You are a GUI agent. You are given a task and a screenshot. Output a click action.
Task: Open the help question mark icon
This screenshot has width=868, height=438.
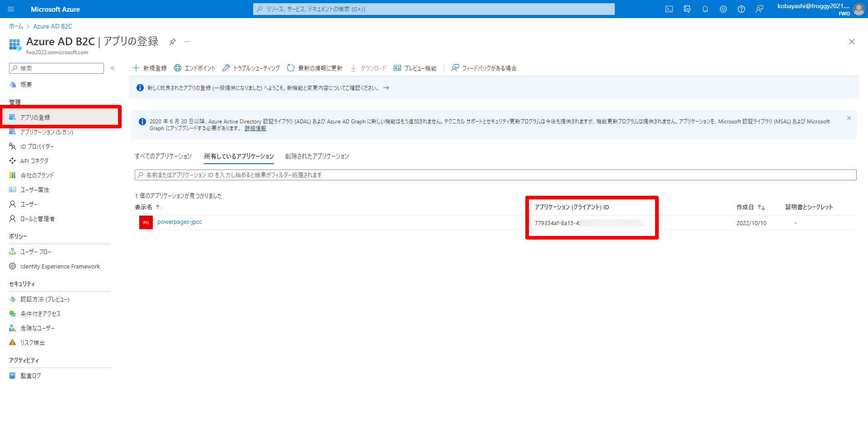(x=741, y=9)
